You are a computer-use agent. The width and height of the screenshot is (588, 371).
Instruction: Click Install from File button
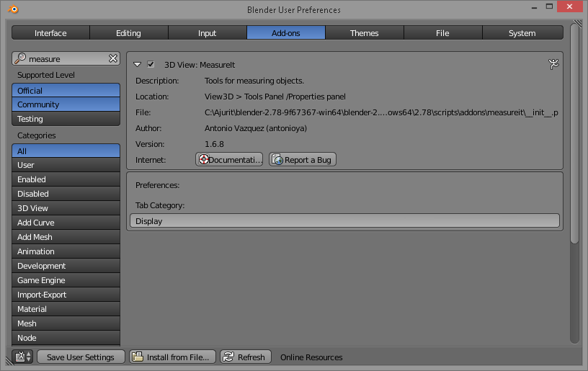click(172, 357)
